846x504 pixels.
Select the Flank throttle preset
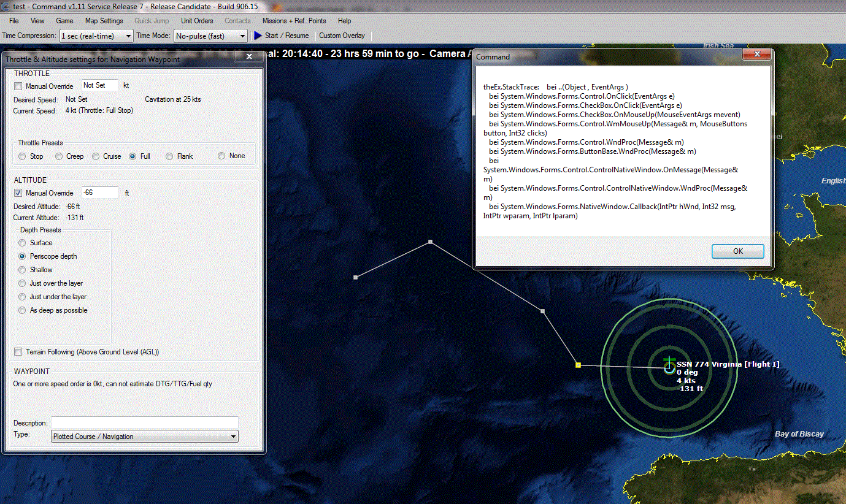pyautogui.click(x=169, y=156)
